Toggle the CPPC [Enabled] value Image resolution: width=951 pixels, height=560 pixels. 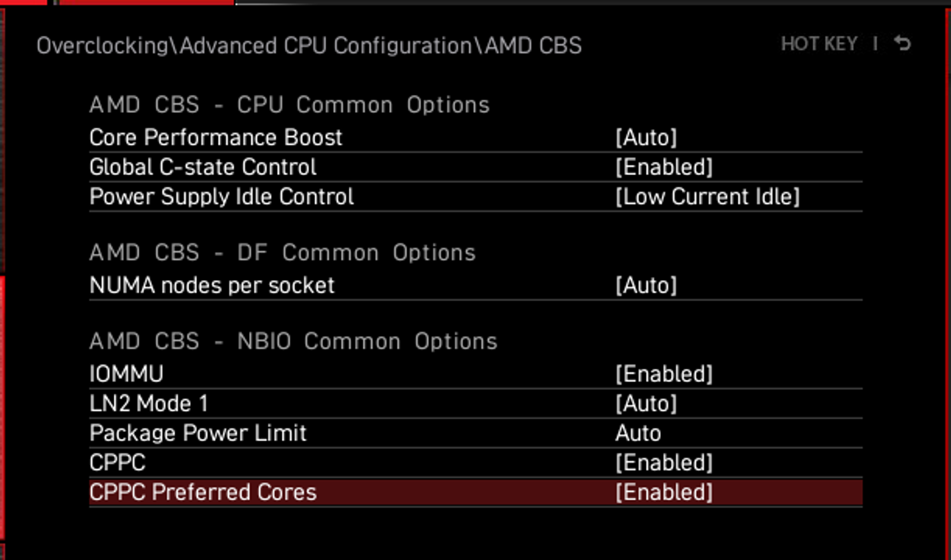[x=664, y=463]
